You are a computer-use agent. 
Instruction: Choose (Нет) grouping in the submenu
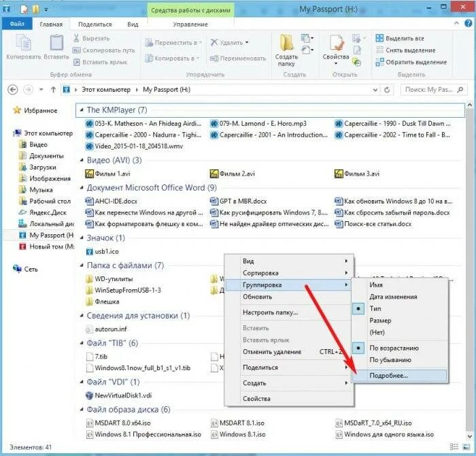(400, 332)
